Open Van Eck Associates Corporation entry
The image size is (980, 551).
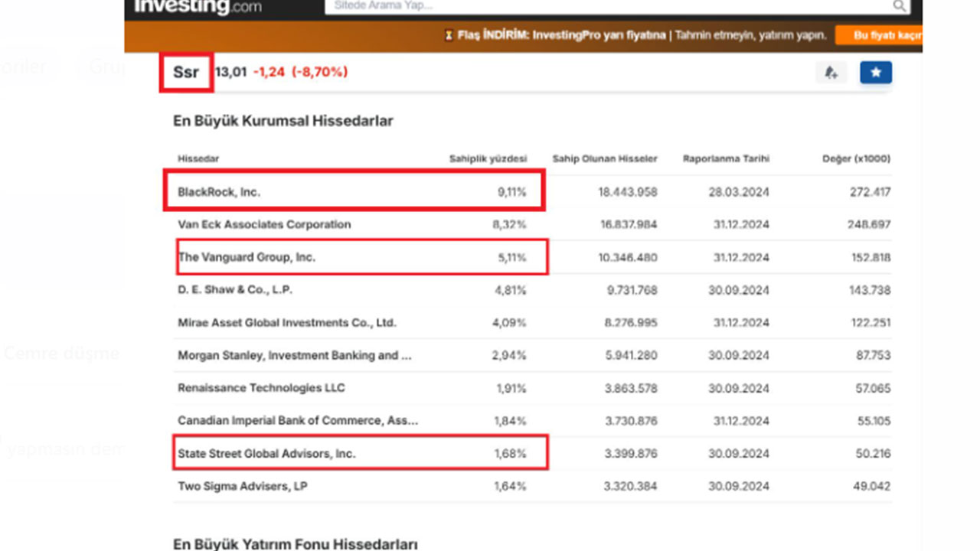click(x=264, y=224)
